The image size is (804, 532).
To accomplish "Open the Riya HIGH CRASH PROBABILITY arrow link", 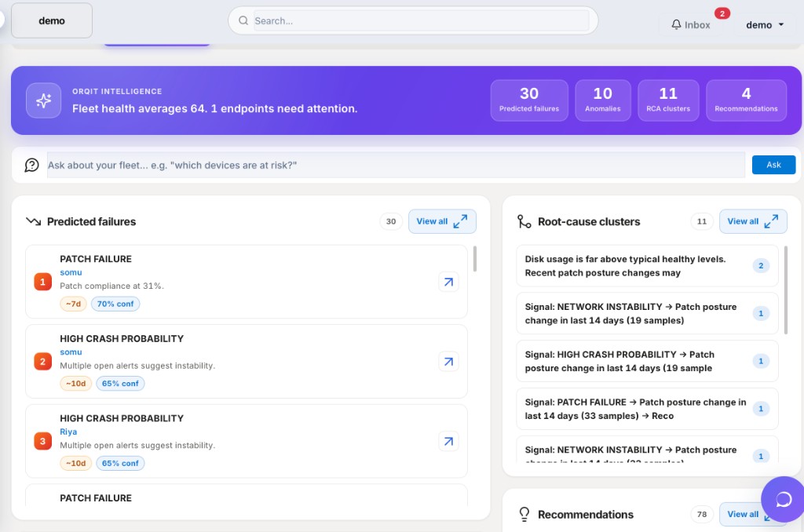I will click(x=448, y=441).
